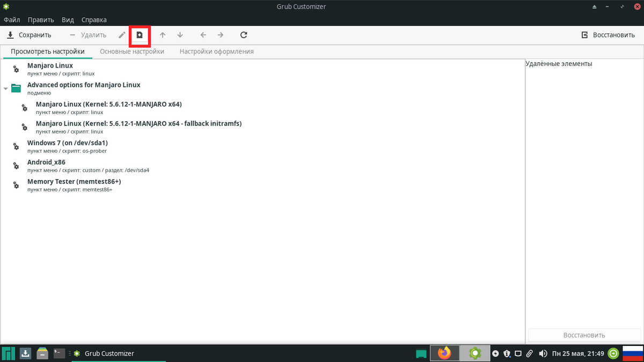Click the gear icon of the fallback initramfs entry

coord(25,127)
